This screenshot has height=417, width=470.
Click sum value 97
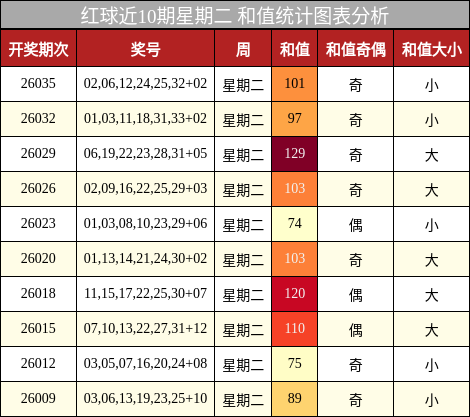pyautogui.click(x=295, y=118)
